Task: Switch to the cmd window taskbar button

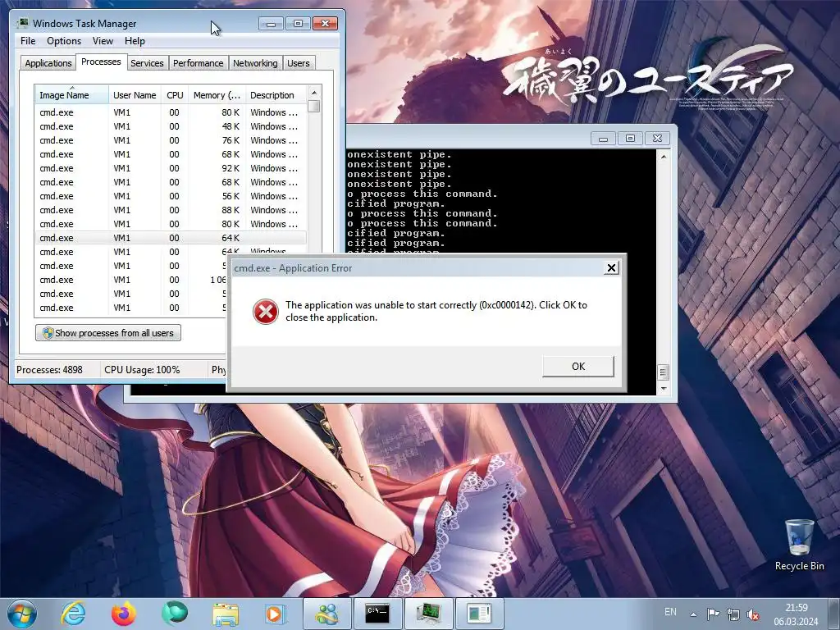Action: (x=377, y=614)
